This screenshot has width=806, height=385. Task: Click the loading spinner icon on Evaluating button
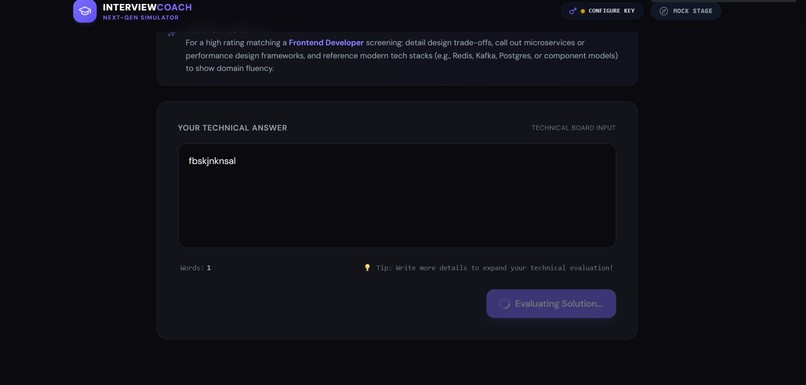[x=505, y=304]
